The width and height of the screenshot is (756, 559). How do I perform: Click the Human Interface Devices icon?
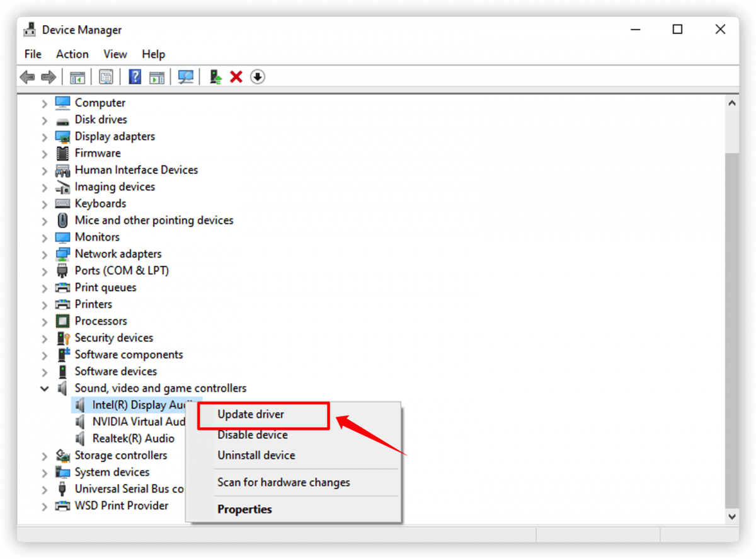tap(62, 170)
